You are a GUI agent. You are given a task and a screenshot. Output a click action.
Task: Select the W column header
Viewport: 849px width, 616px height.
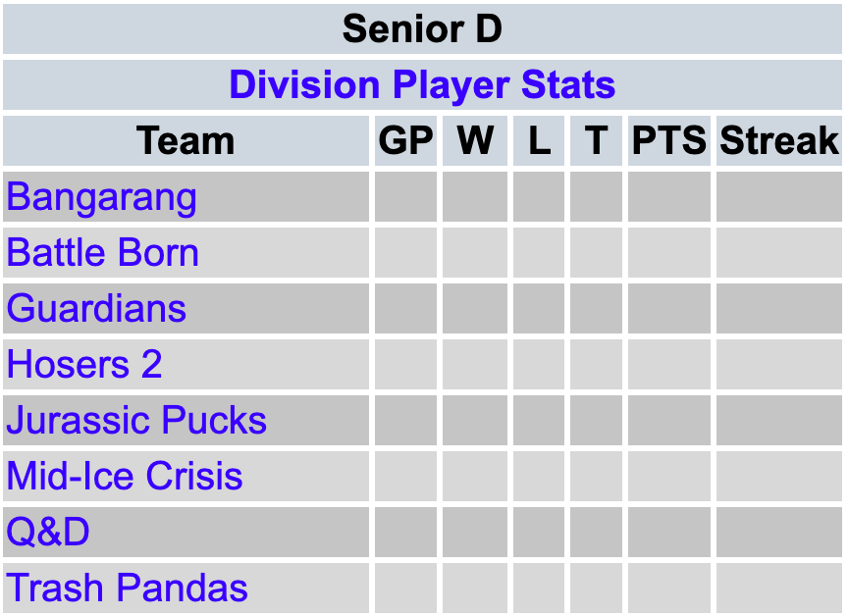click(475, 141)
